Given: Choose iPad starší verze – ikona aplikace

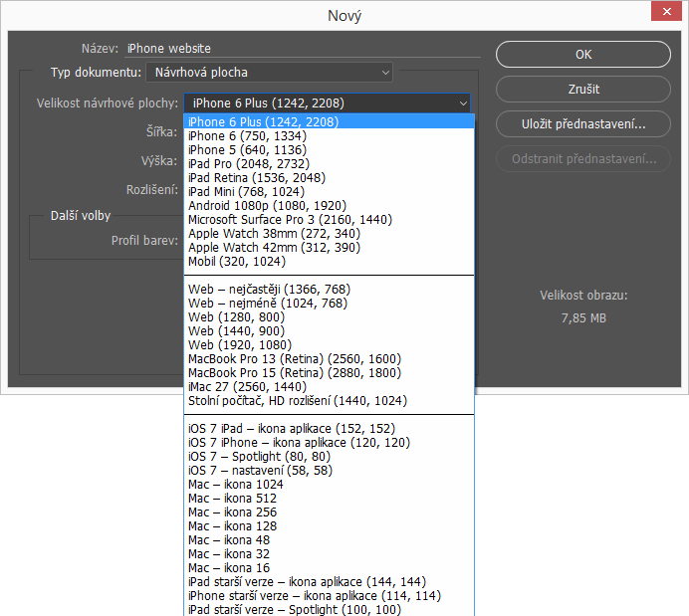Looking at the screenshot, I should point(330,582).
